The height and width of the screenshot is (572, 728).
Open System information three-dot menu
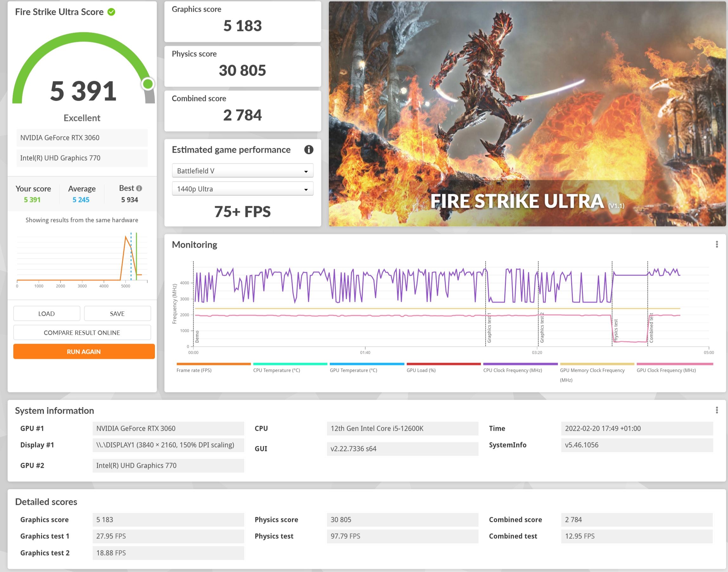[717, 410]
